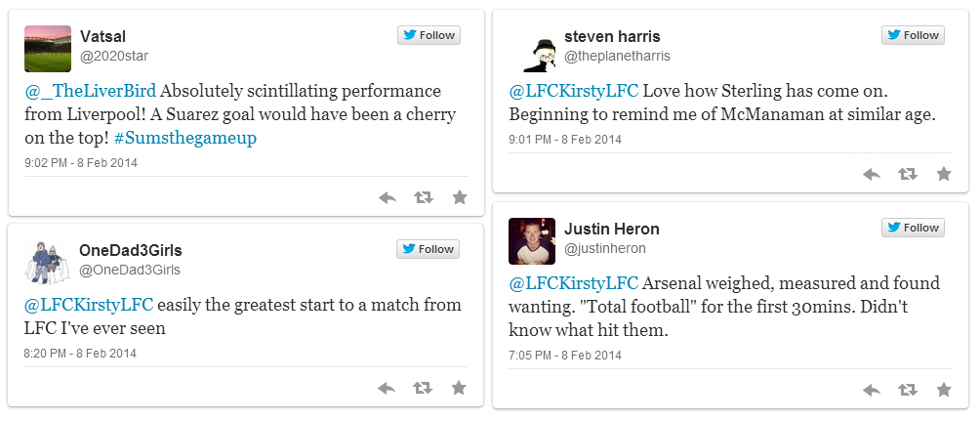Open @LFCKirstyLFC mention in Justin Heron's tweet
The image size is (980, 421).
click(x=573, y=283)
